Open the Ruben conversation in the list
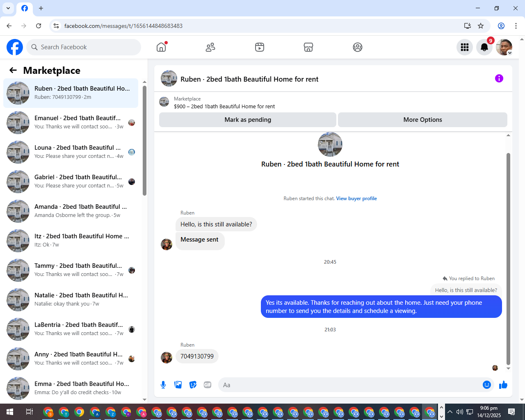 point(71,93)
